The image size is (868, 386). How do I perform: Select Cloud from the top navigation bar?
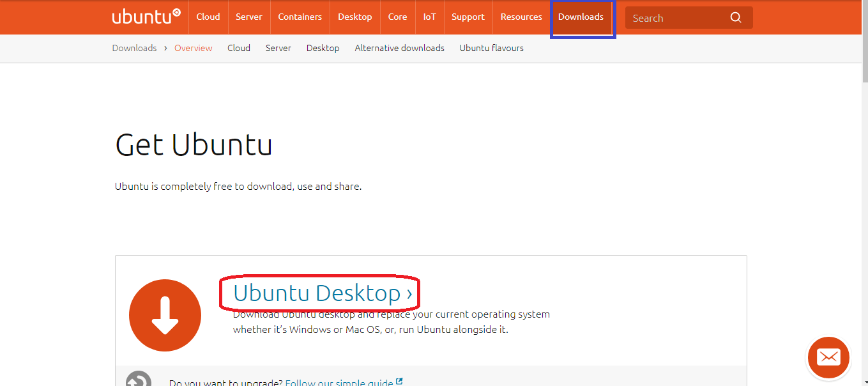(x=208, y=17)
